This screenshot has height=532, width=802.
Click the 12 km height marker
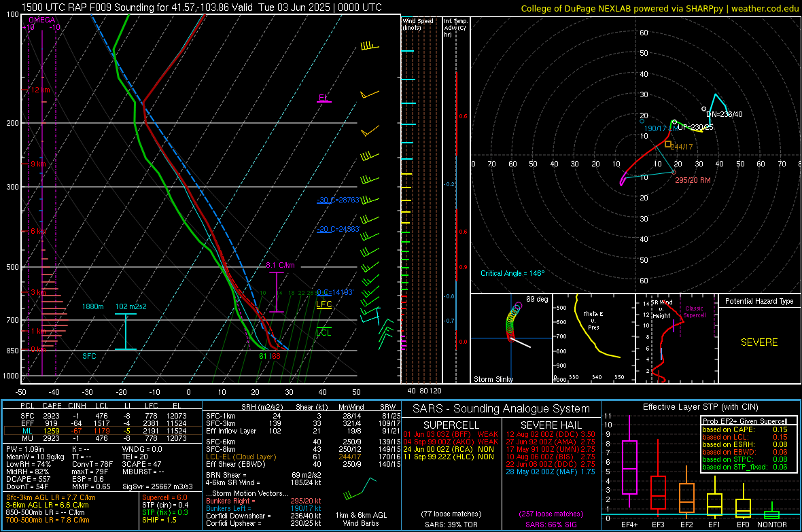[x=40, y=90]
